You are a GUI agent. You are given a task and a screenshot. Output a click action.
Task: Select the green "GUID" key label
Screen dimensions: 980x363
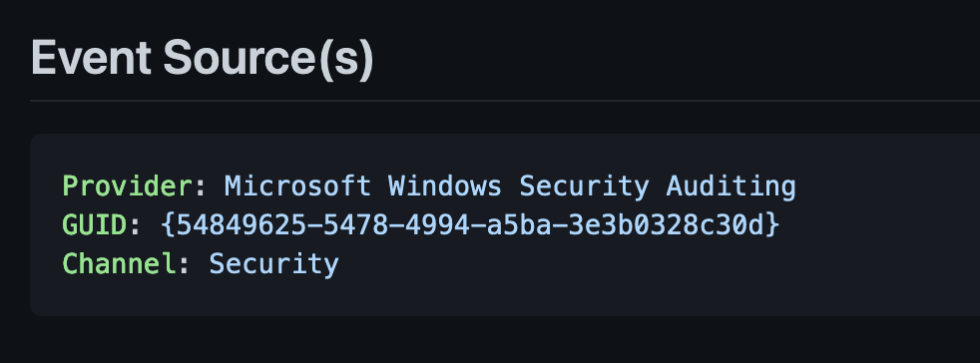tap(95, 225)
